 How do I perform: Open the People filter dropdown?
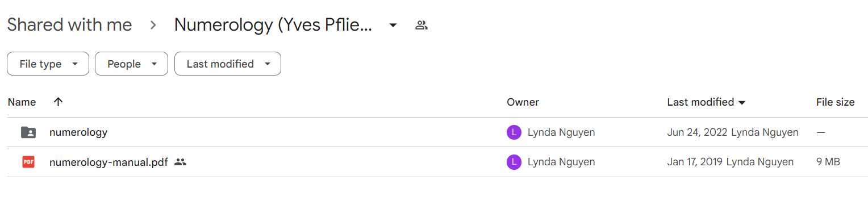pos(131,64)
